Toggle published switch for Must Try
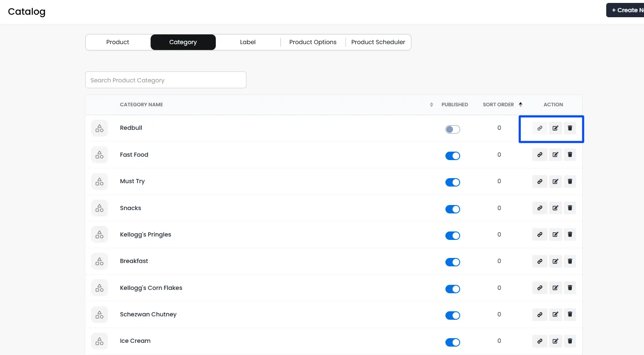 [453, 182]
